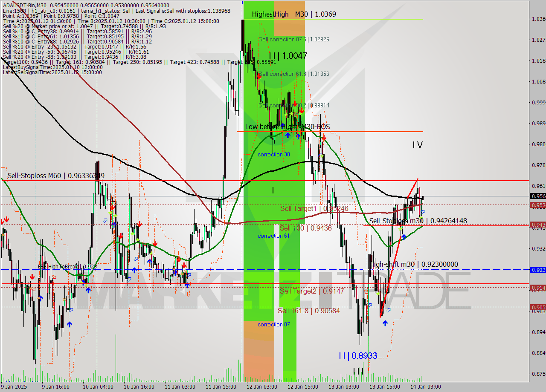Click the Time A:2025.01.12 01:30:00 line
546x392 pixels.
[111, 21]
